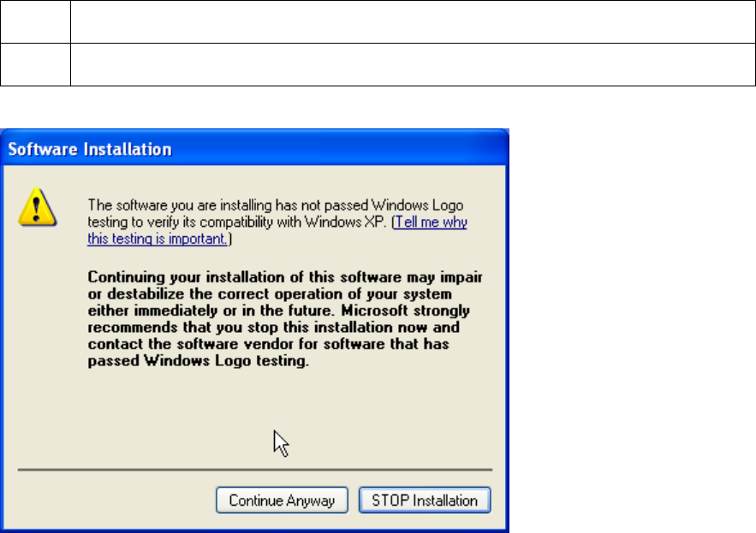Select the Software Installation title bar
The image size is (756, 533).
pyautogui.click(x=254, y=148)
